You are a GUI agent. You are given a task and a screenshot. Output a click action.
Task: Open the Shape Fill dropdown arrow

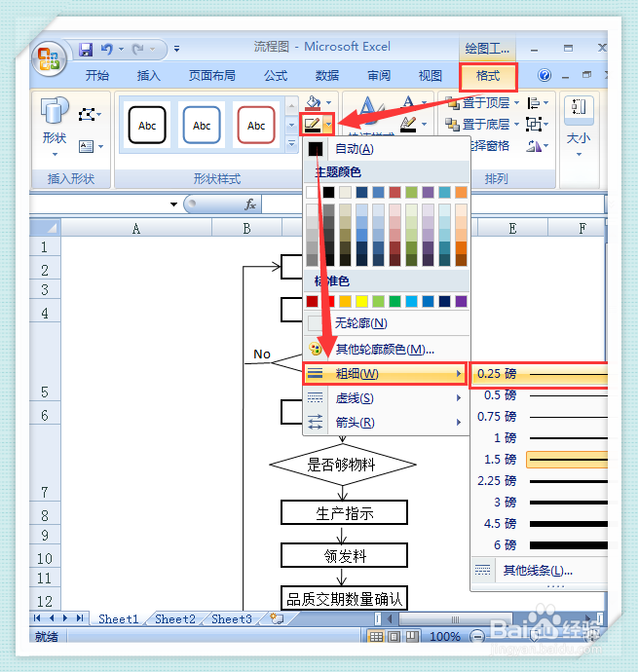pyautogui.click(x=329, y=103)
